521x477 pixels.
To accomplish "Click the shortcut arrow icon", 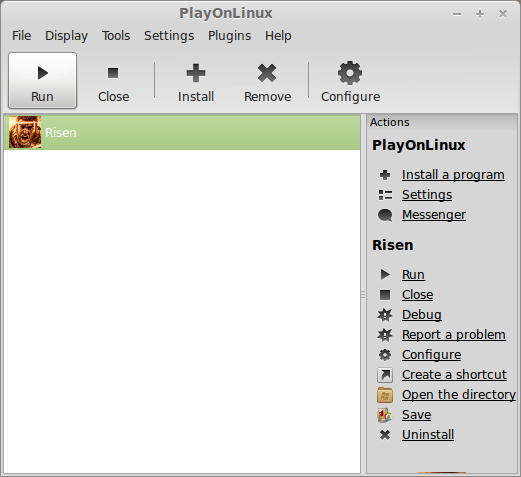I will click(385, 375).
